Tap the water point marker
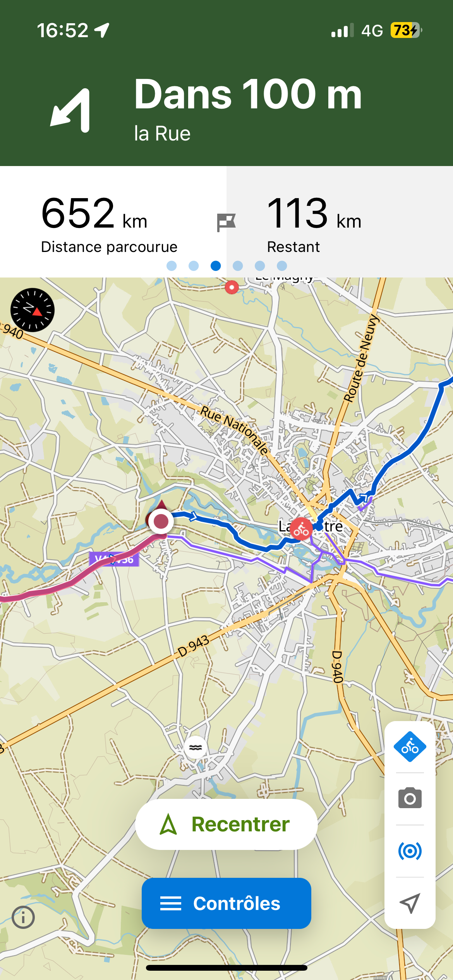453x980 pixels. (196, 747)
